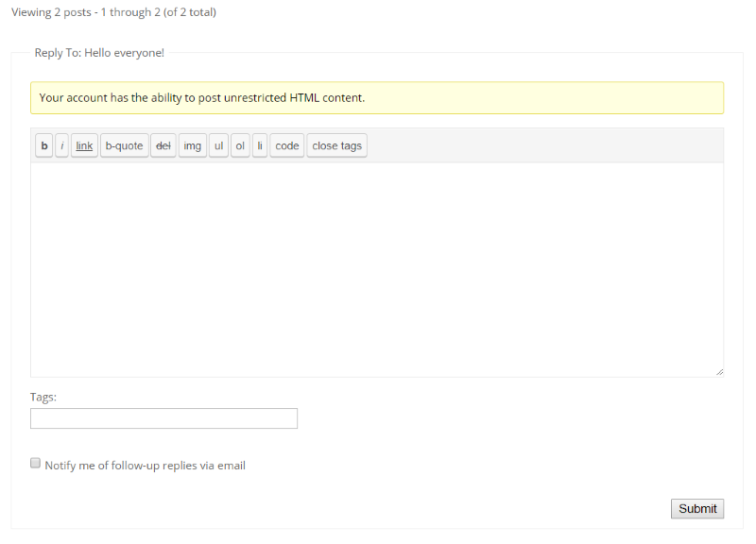
Task: Insert a blockquote using b-quote button
Action: pyautogui.click(x=125, y=145)
